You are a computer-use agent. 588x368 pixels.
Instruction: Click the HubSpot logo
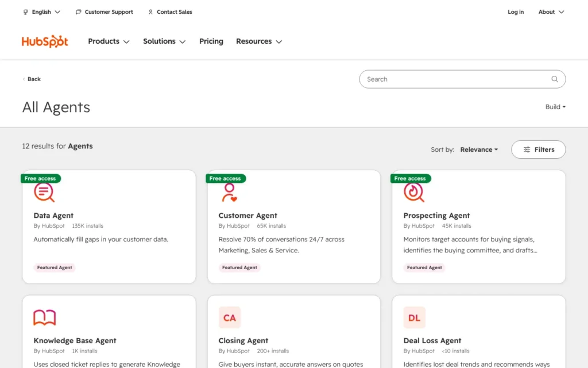pos(45,41)
